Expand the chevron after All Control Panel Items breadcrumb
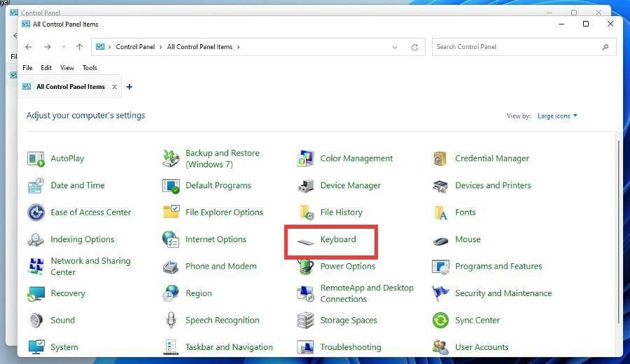This screenshot has height=364, width=630. (238, 47)
